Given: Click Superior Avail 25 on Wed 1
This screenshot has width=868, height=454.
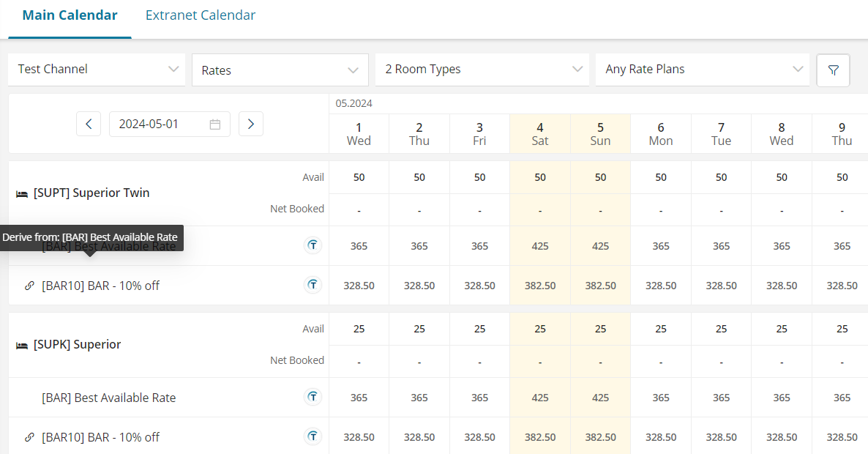Looking at the screenshot, I should [359, 329].
